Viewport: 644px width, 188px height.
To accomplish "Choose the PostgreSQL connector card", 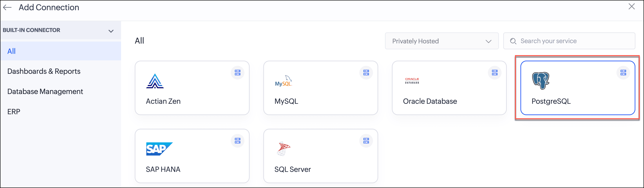I will pyautogui.click(x=578, y=88).
